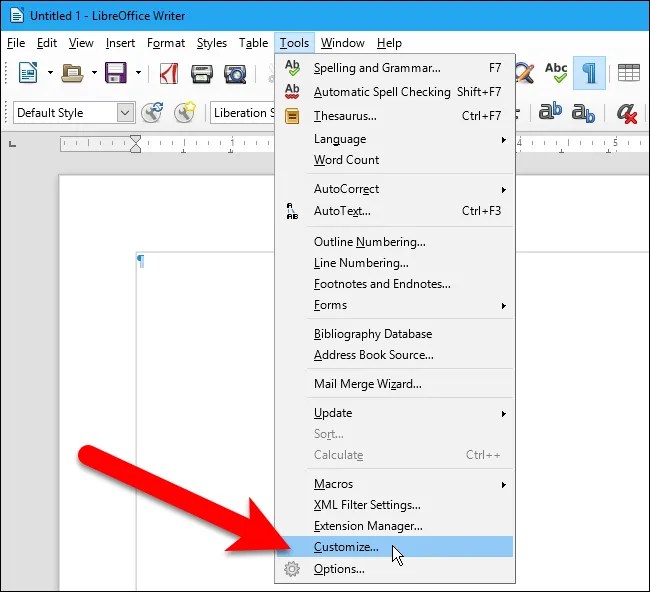Select Line Numbering menu entry

click(x=395, y=263)
